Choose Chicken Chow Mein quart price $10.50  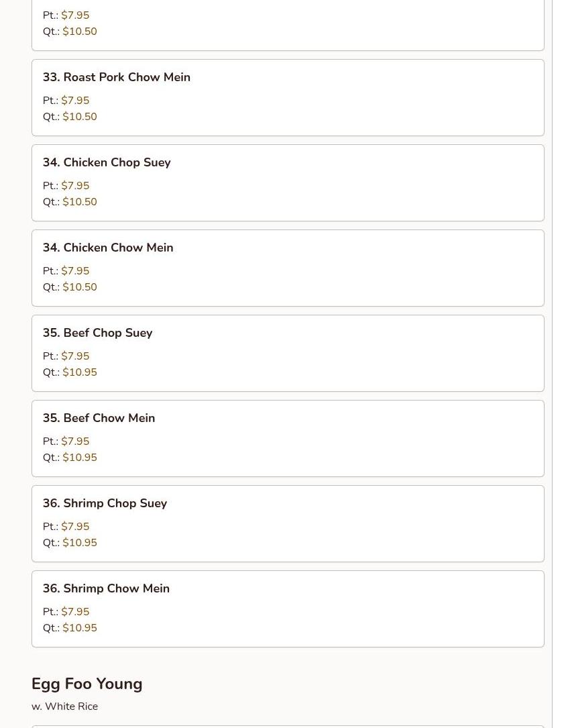(80, 287)
